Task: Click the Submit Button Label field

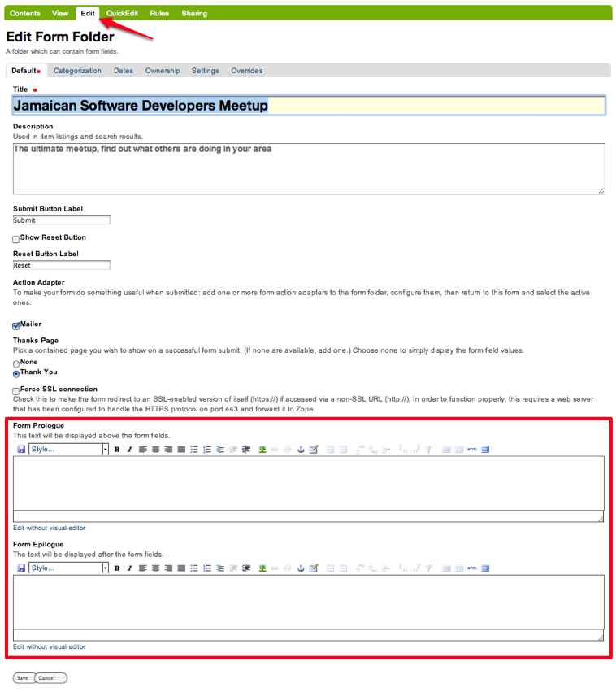Action: point(62,220)
